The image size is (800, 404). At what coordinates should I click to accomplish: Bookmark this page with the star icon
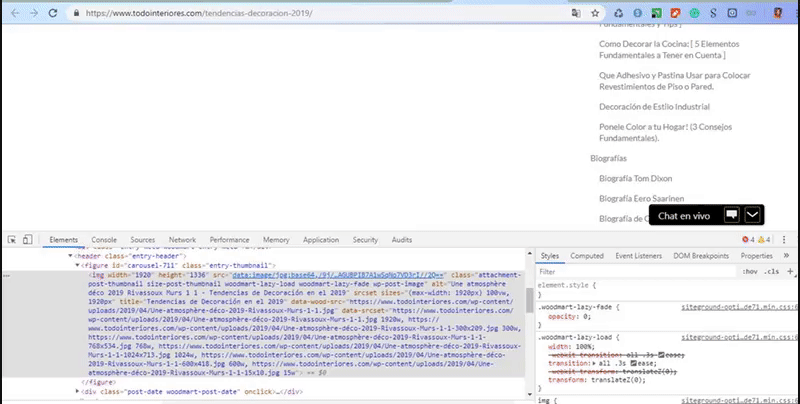[x=595, y=13]
